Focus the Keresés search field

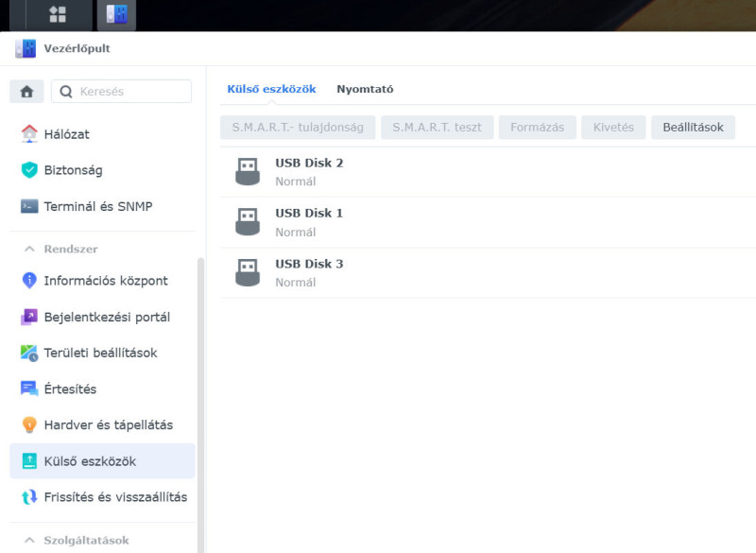click(x=122, y=91)
